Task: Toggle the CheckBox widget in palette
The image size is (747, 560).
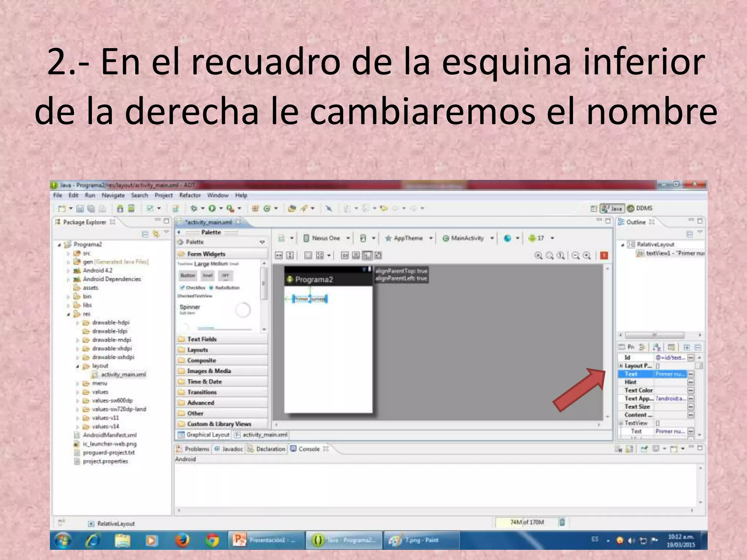Action: pyautogui.click(x=193, y=288)
